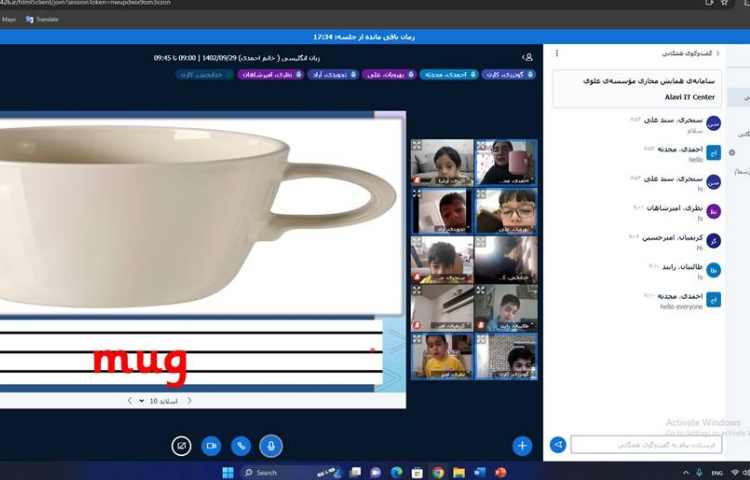Screen dimensions: 750x480
Task: Click the gear icon in right sidebar
Action: click(732, 153)
